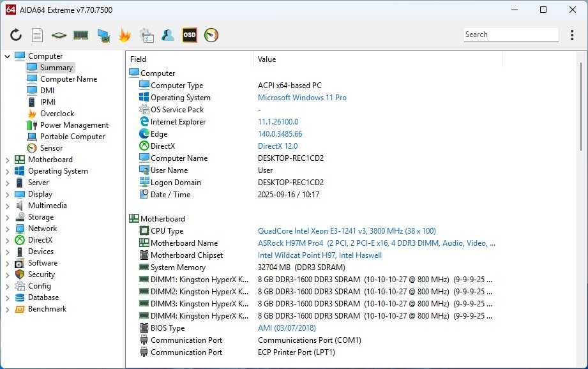Expand the Server tree node
The width and height of the screenshot is (588, 369).
click(x=7, y=183)
